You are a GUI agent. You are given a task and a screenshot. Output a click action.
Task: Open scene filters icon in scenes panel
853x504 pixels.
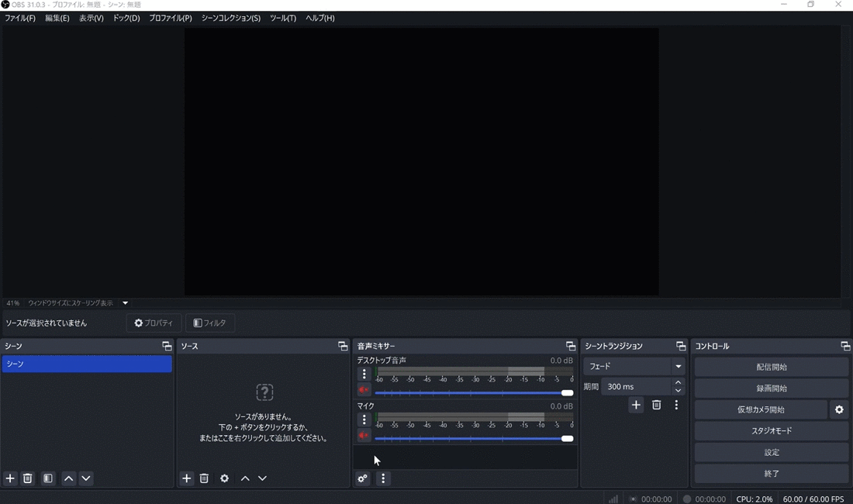coord(48,478)
